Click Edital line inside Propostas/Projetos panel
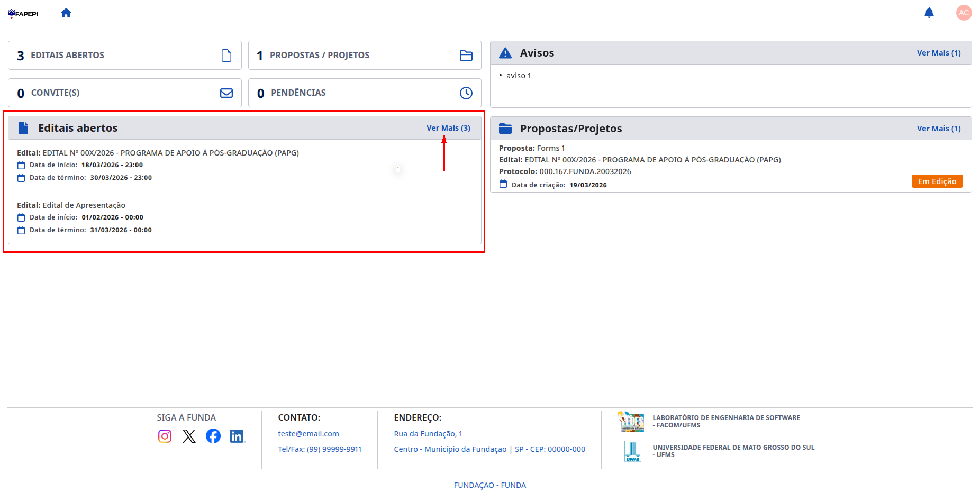This screenshot has height=492, width=980. pos(640,160)
